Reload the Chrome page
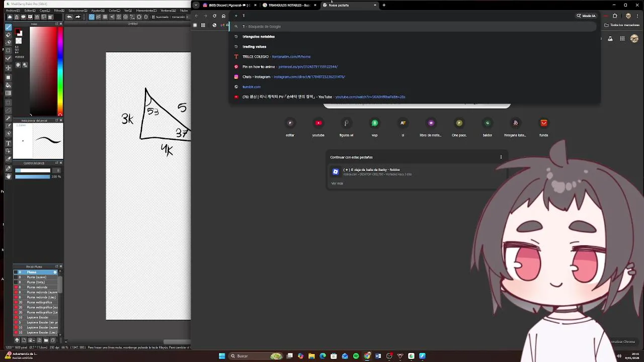644x362 pixels. 214,16
